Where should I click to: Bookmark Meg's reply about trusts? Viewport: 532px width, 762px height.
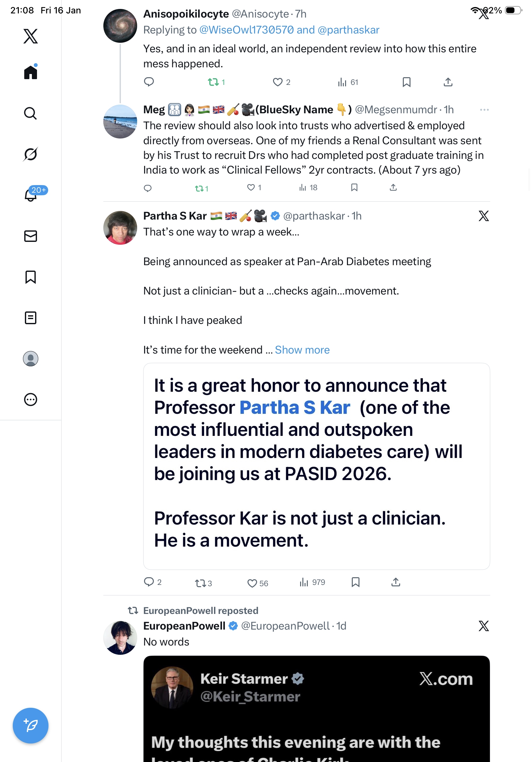[354, 188]
